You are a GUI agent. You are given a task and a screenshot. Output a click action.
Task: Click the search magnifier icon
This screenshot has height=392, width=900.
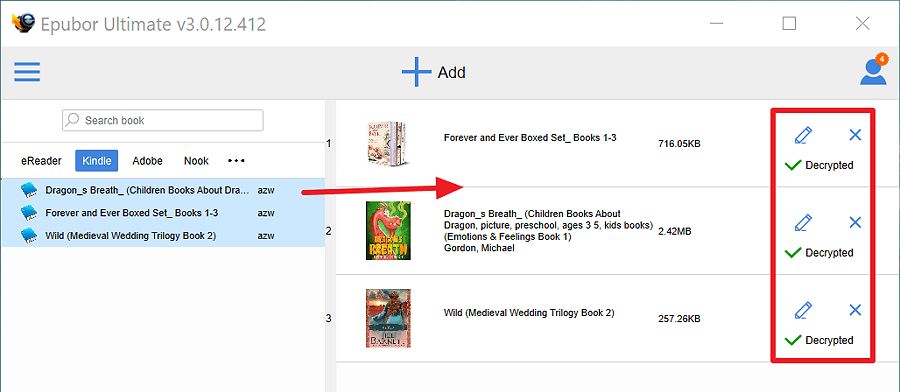[73, 120]
